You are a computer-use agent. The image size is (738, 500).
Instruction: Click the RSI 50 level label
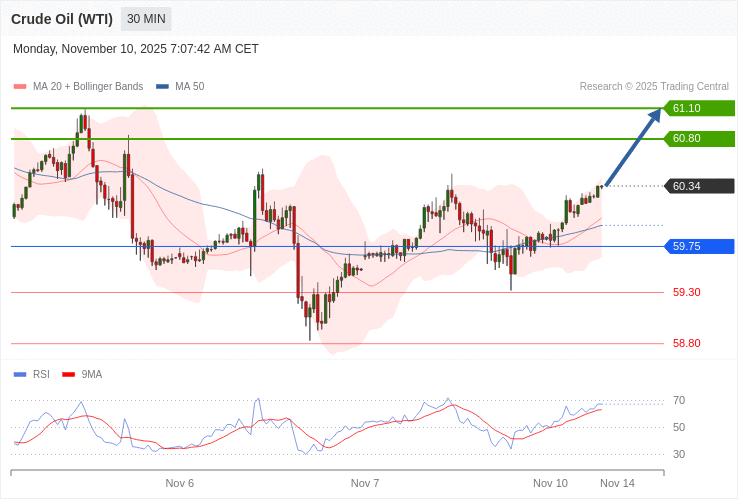(x=679, y=427)
